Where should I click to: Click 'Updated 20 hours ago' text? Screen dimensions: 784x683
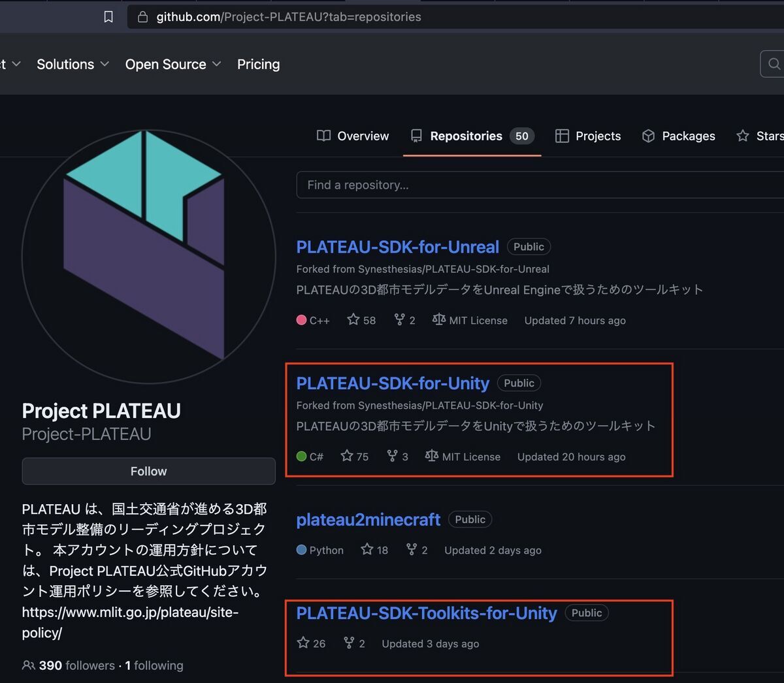pos(571,456)
